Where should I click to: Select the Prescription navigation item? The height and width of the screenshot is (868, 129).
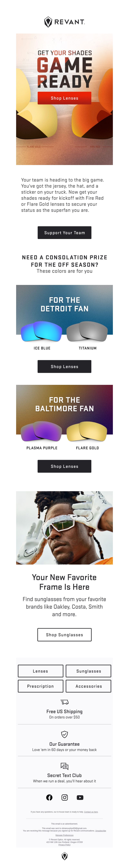tap(40, 686)
